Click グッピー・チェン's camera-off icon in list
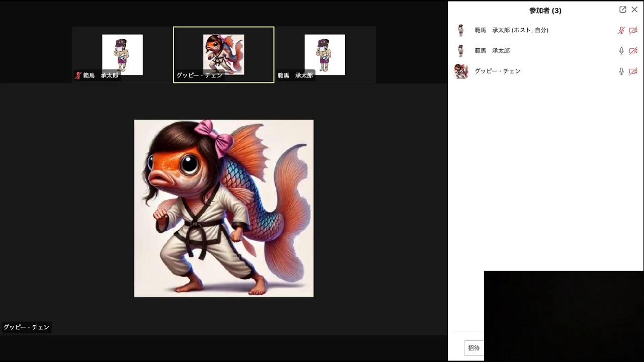The height and width of the screenshot is (362, 644). (633, 71)
